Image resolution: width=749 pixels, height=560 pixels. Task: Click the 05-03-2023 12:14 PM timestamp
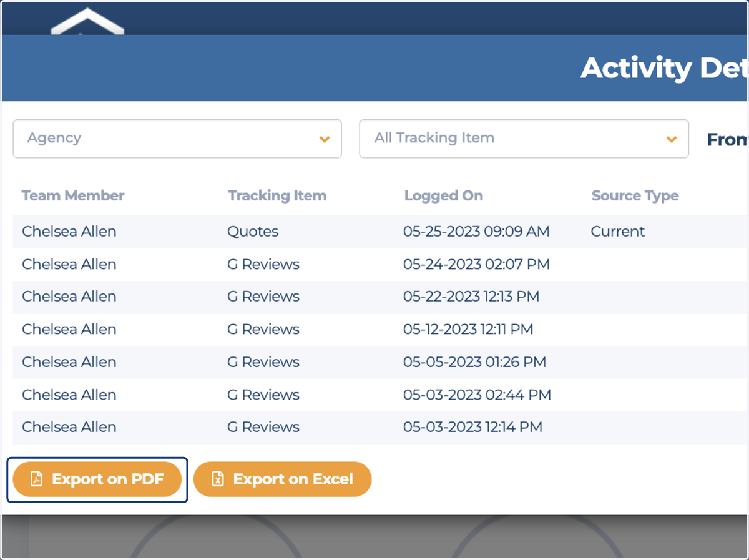[472, 427]
